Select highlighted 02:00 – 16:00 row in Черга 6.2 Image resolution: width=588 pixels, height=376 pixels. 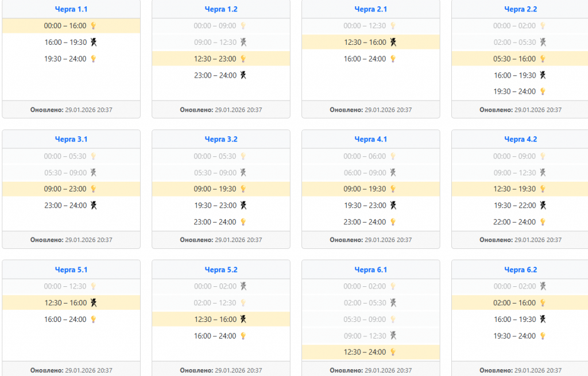(514, 302)
